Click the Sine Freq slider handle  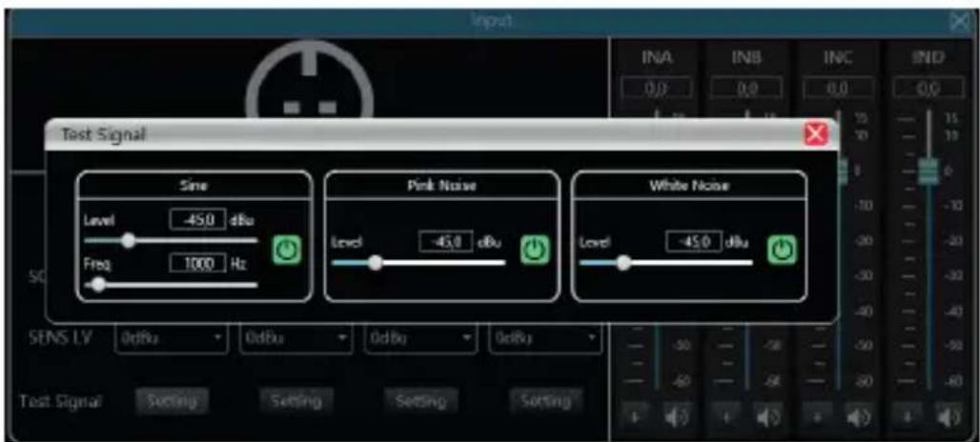[x=98, y=285]
